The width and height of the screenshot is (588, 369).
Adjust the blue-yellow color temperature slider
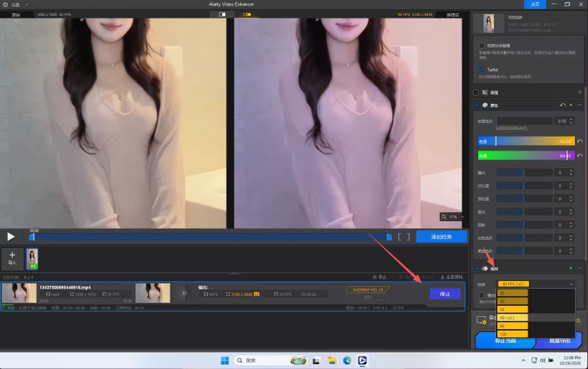[x=526, y=141]
